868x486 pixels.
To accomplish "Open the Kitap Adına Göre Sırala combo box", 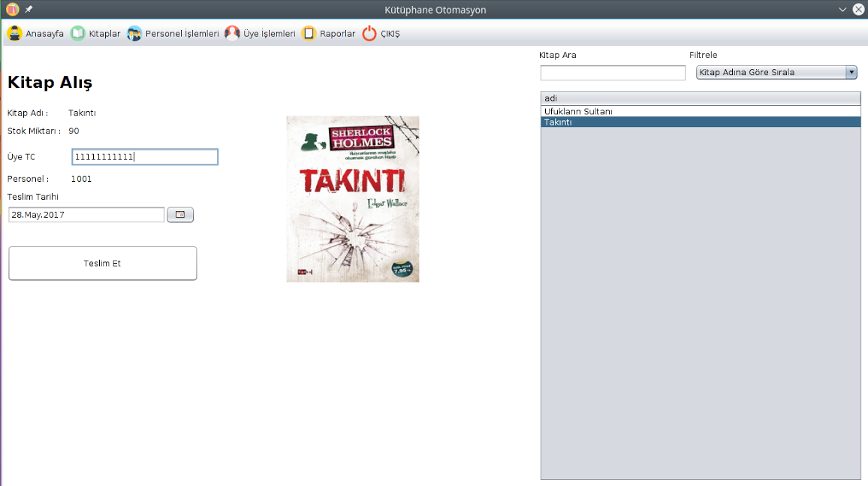I will [776, 73].
